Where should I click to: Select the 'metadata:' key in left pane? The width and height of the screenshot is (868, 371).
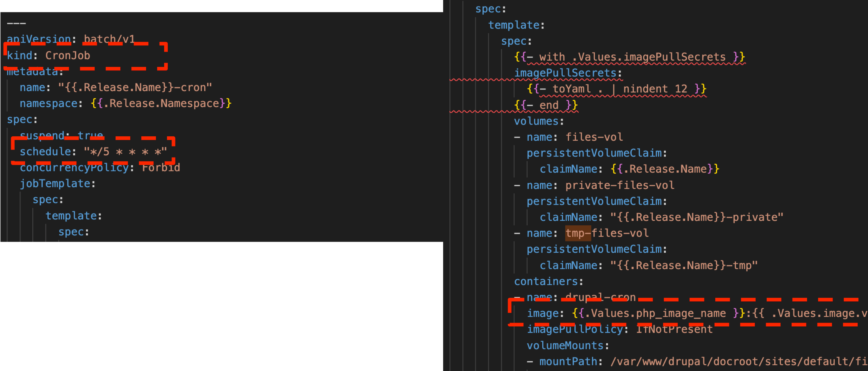(x=35, y=72)
